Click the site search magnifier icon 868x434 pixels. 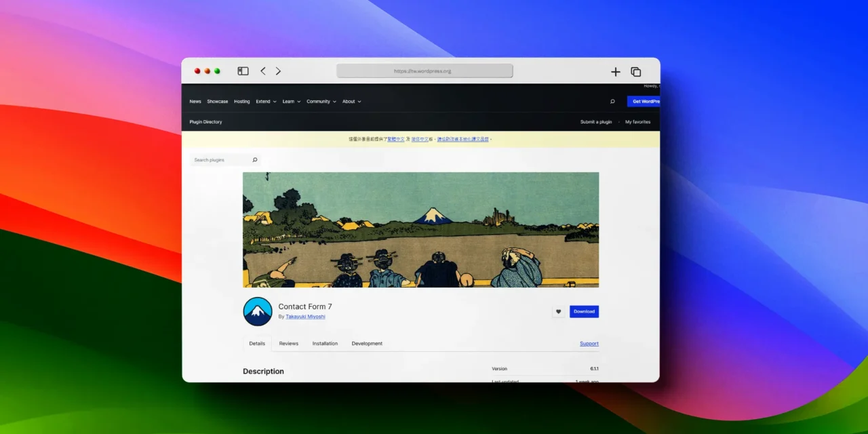click(x=612, y=102)
